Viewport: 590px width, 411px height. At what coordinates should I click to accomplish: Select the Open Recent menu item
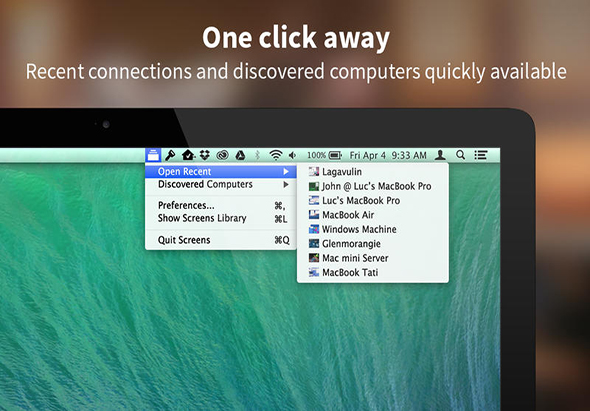(221, 172)
